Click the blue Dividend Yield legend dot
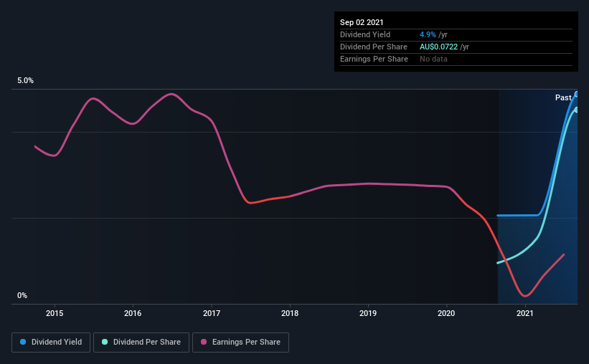 23,342
